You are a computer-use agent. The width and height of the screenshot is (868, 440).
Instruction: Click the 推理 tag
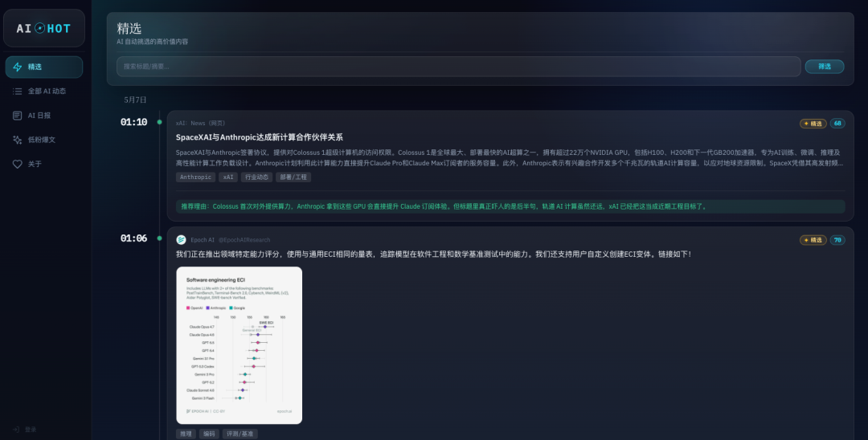(x=186, y=434)
